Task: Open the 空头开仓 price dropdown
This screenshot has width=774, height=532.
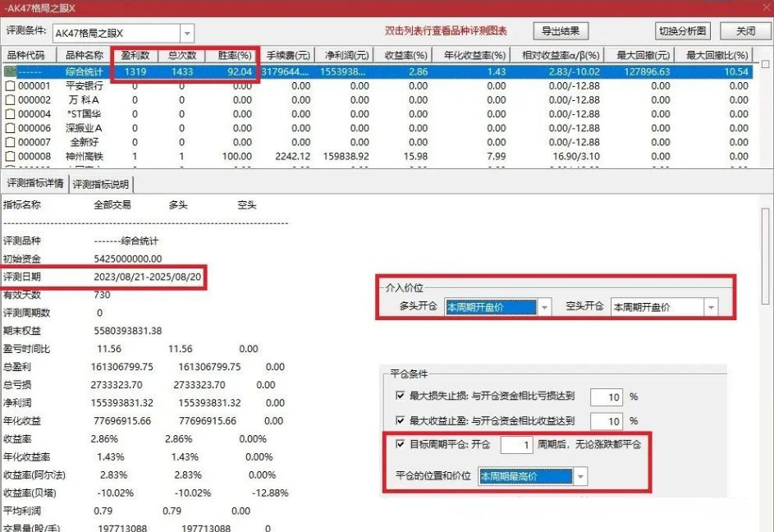Action: coord(709,307)
